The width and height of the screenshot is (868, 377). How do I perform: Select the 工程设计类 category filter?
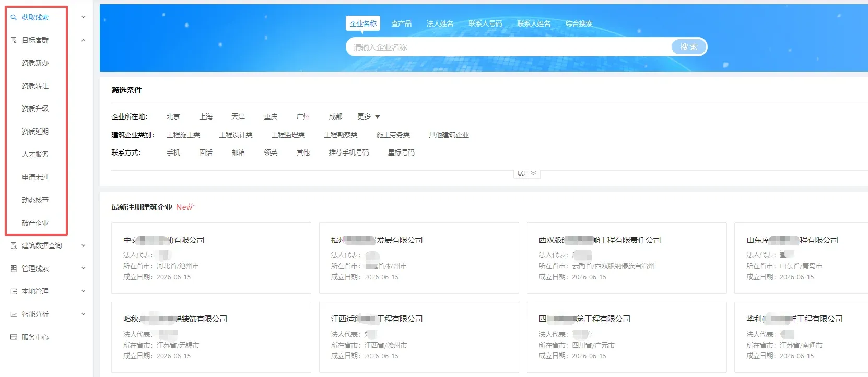(236, 135)
